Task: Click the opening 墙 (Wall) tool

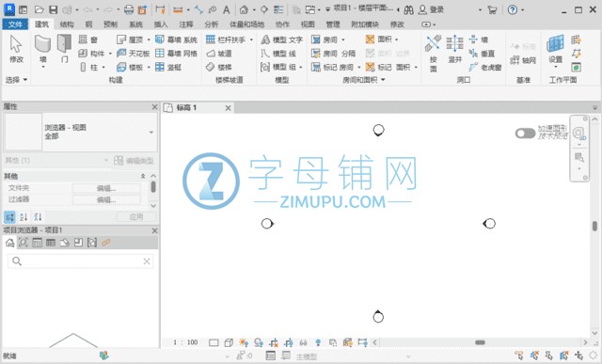Action: coord(479,40)
